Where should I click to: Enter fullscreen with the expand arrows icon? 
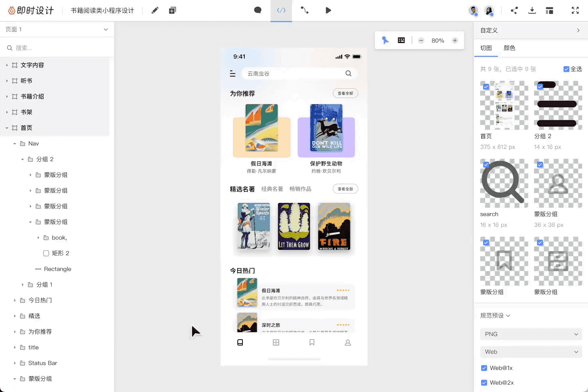(x=575, y=10)
